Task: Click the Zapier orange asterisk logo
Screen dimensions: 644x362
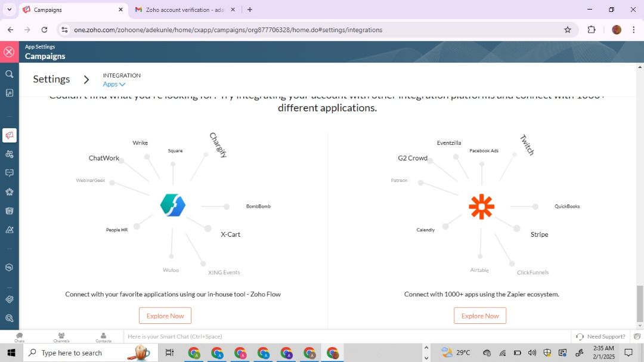Action: click(481, 206)
